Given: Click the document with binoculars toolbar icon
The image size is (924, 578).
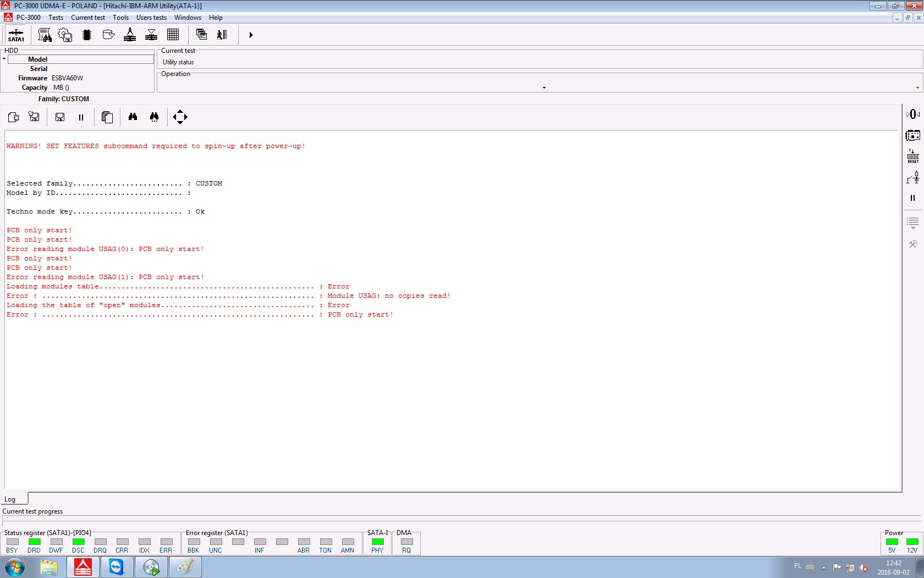Looking at the screenshot, I should point(45,35).
